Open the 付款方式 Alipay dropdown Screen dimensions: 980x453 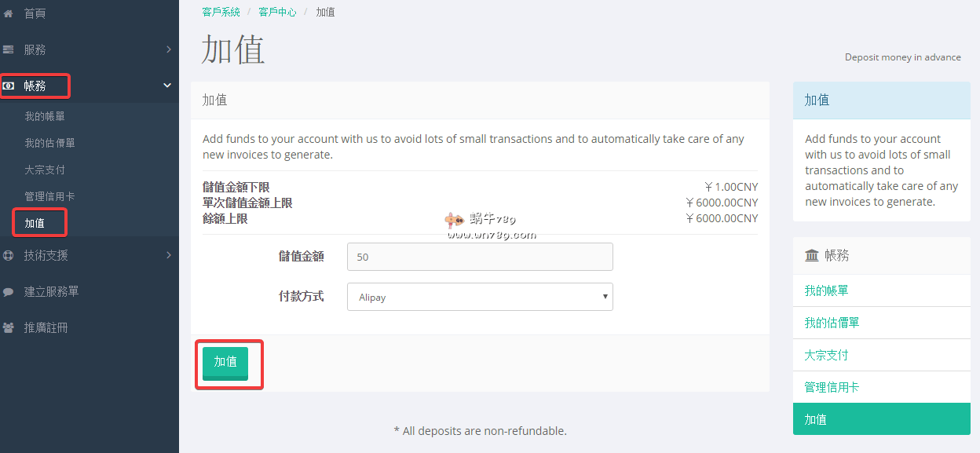click(480, 297)
